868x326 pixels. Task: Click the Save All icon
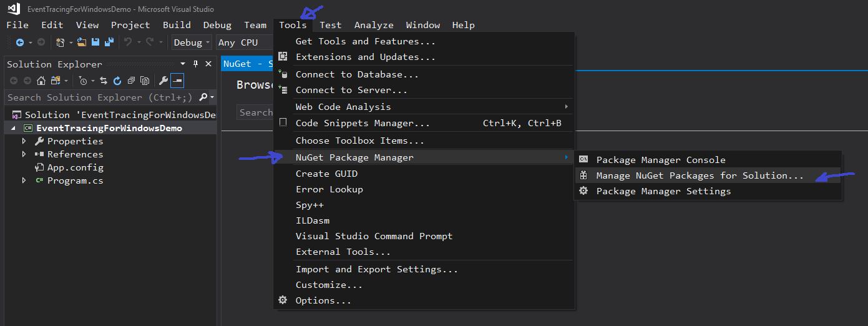(x=109, y=42)
